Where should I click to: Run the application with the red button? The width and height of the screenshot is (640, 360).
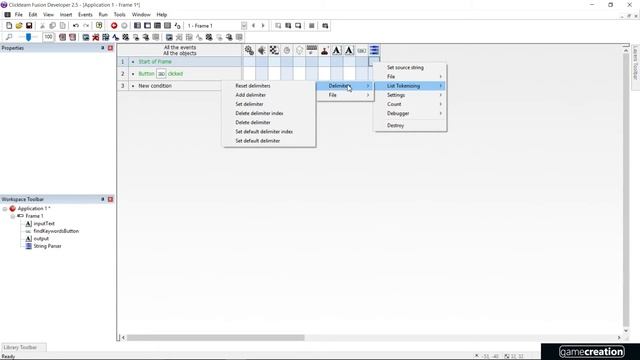tap(114, 25)
